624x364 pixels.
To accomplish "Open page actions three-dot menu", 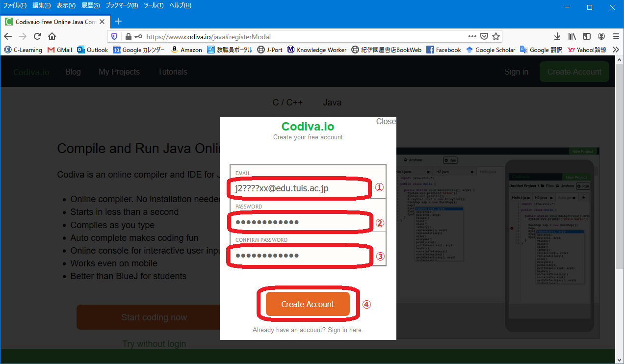I will pos(472,36).
